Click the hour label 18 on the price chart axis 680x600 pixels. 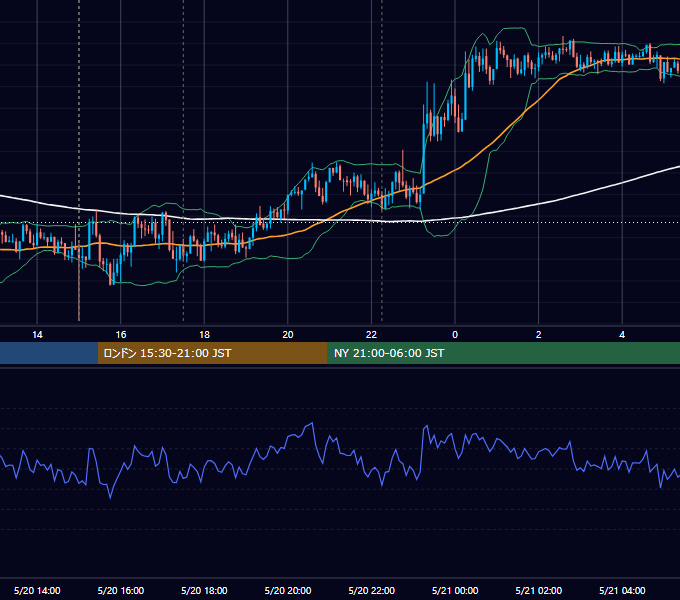coord(204,335)
